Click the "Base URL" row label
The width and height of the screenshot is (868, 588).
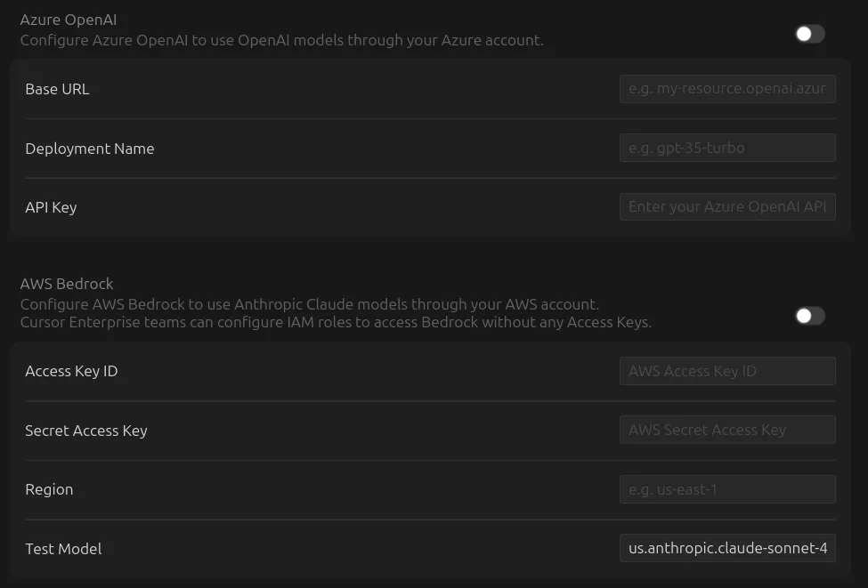[57, 89]
